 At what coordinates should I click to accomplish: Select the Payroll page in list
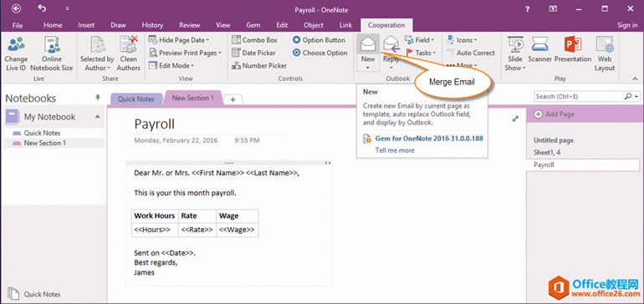tap(582, 165)
